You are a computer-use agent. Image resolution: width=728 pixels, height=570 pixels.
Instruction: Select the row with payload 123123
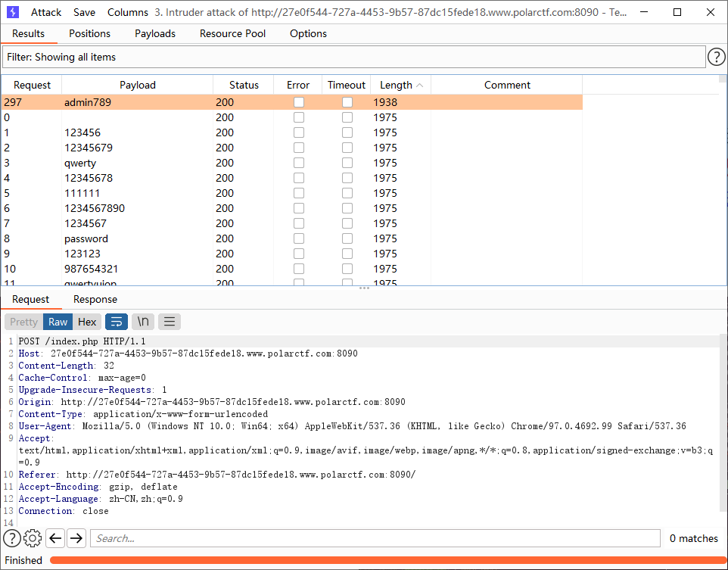coord(291,254)
